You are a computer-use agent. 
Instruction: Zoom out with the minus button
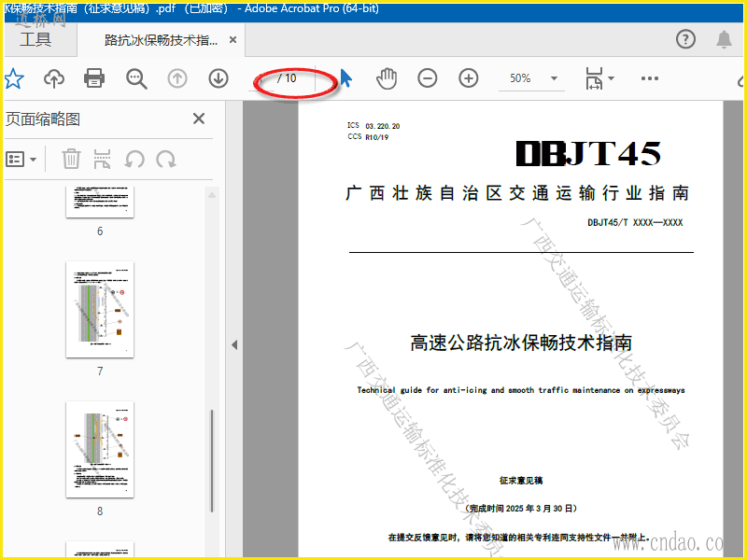point(428,78)
